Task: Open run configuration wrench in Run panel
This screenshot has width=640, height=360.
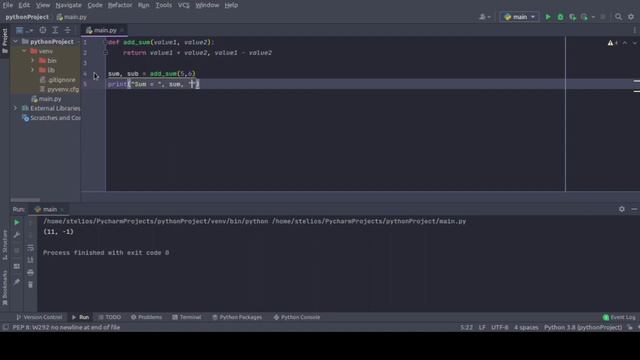Action: click(x=17, y=235)
